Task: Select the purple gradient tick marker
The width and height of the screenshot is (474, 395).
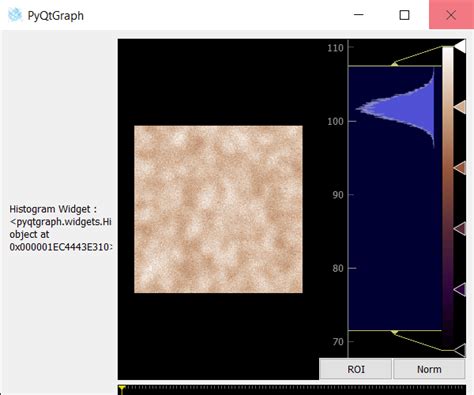Action: pos(460,290)
